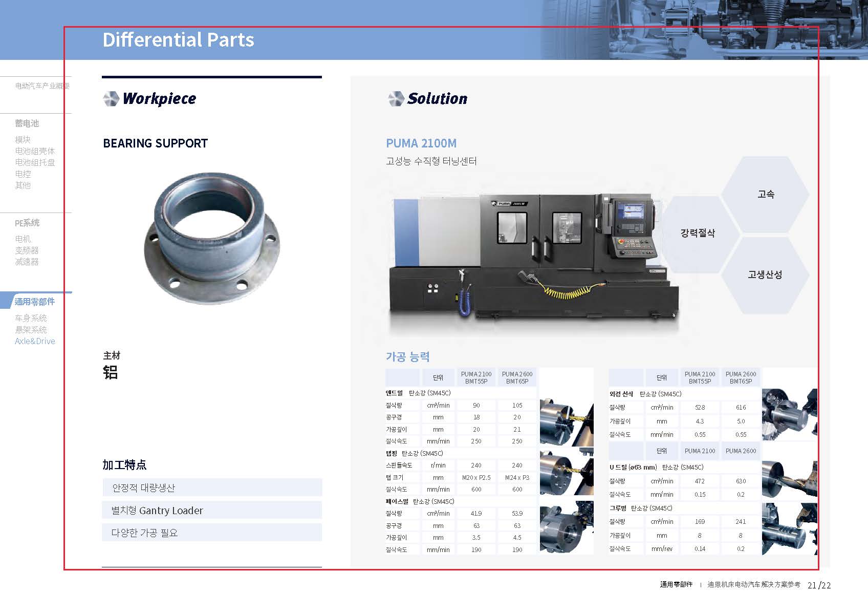Click the 迪恩机床电动汽车解决方案参考 footer text
The width and height of the screenshot is (868, 614).
754,585
